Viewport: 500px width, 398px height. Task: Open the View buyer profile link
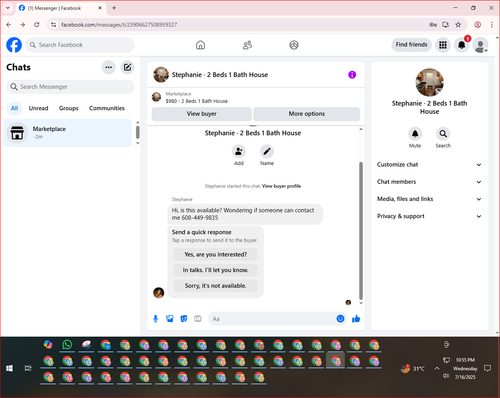[x=281, y=186]
